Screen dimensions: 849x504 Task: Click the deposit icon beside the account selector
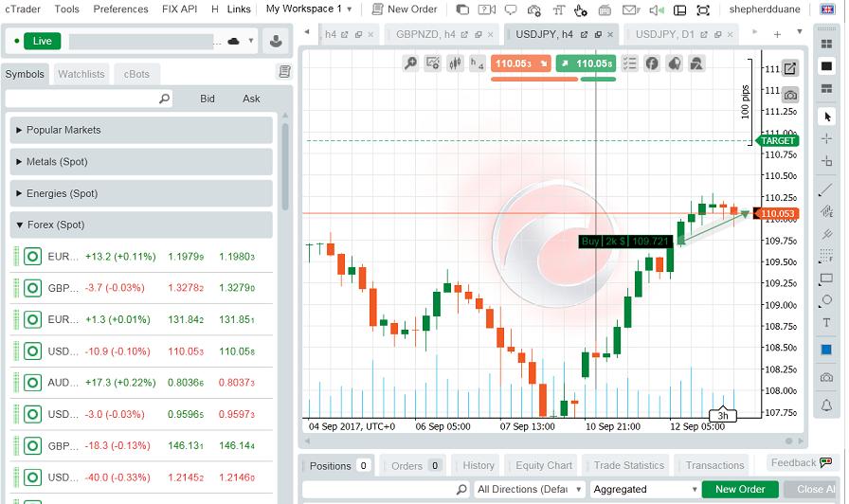click(276, 41)
